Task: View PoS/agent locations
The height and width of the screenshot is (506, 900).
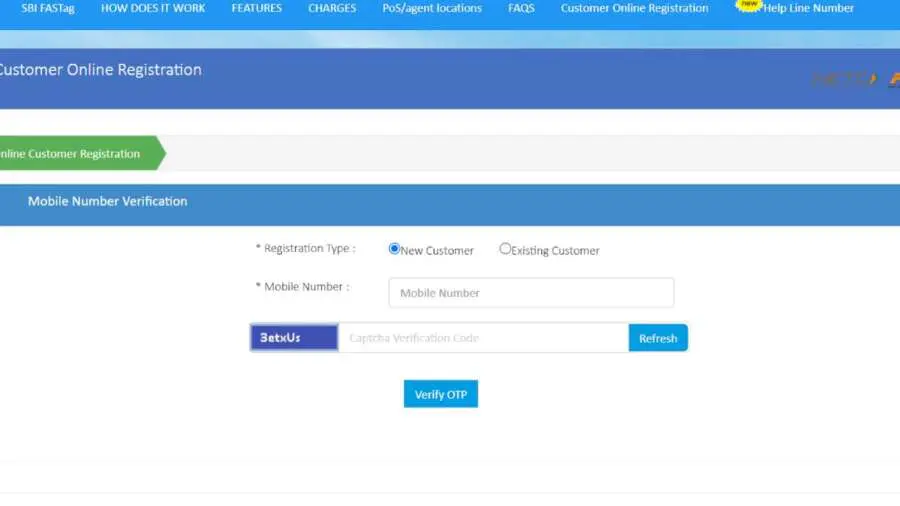Action: 432,9
